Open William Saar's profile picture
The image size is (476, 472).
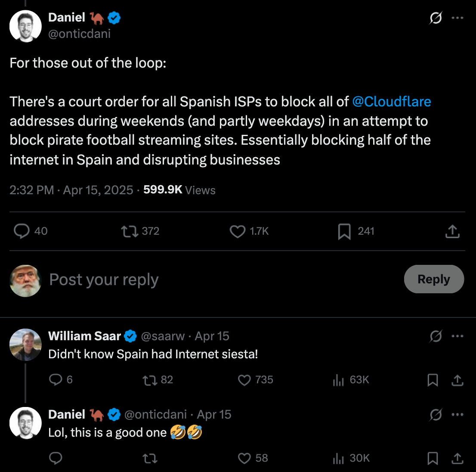click(x=25, y=345)
